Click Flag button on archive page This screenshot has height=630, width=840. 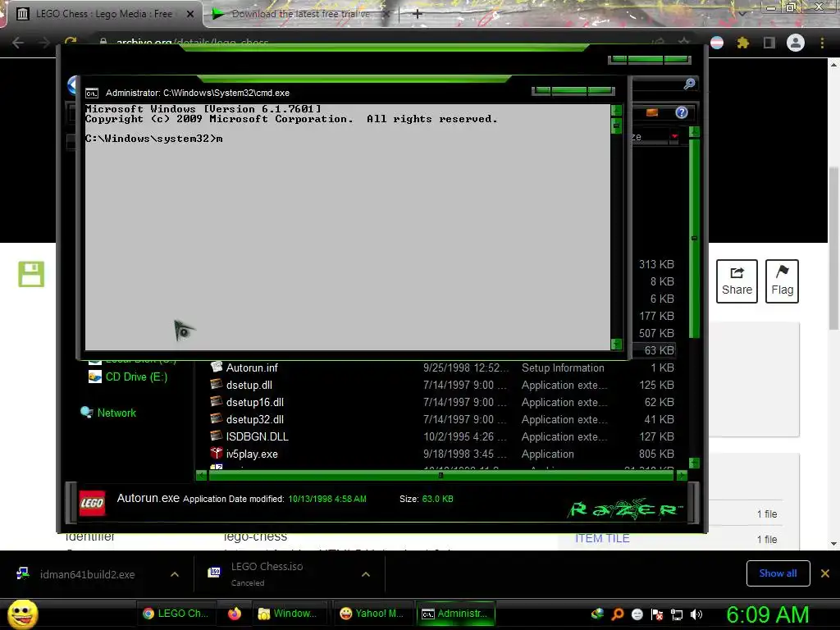[x=782, y=281]
